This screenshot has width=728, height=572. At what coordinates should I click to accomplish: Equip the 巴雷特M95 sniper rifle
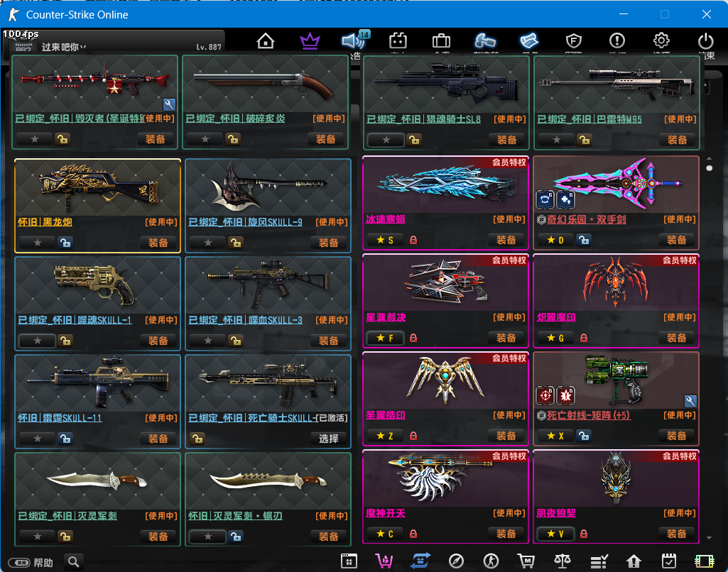[678, 140]
